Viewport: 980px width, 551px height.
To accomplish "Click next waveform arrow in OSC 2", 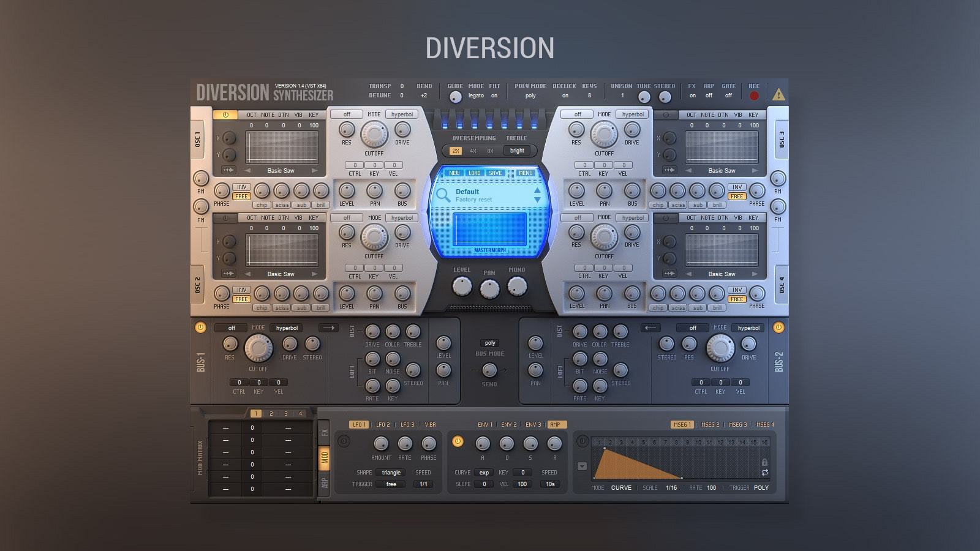I will pos(314,274).
